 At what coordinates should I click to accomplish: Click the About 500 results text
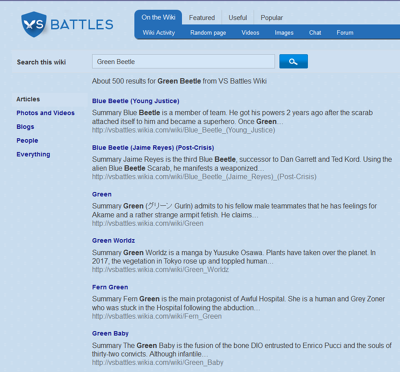point(179,81)
